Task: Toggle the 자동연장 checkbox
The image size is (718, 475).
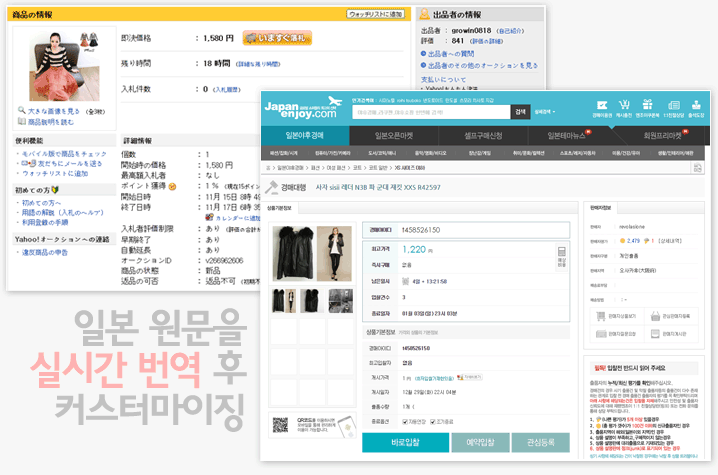Action: [405, 421]
